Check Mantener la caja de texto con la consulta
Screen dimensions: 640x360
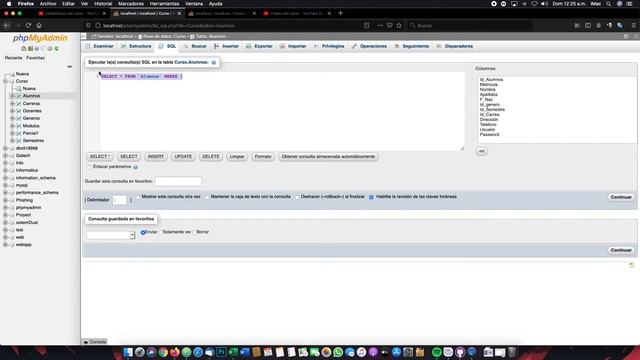pyautogui.click(x=207, y=197)
